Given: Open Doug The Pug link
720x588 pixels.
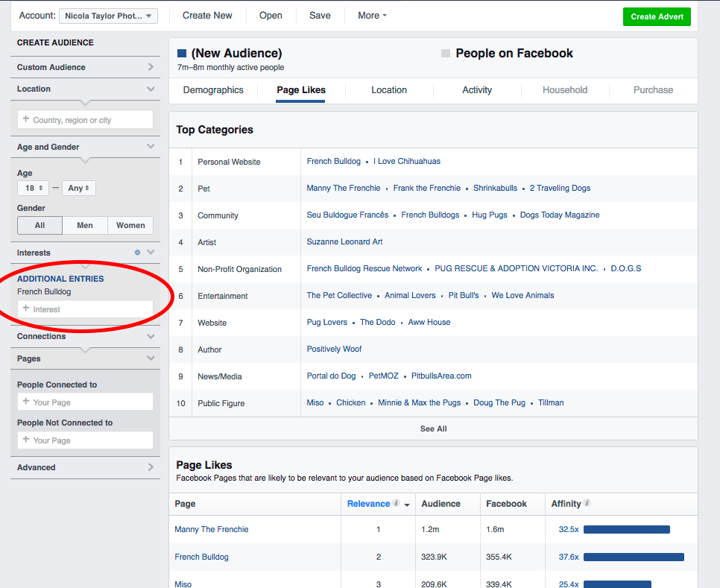Looking at the screenshot, I should click(x=499, y=402).
